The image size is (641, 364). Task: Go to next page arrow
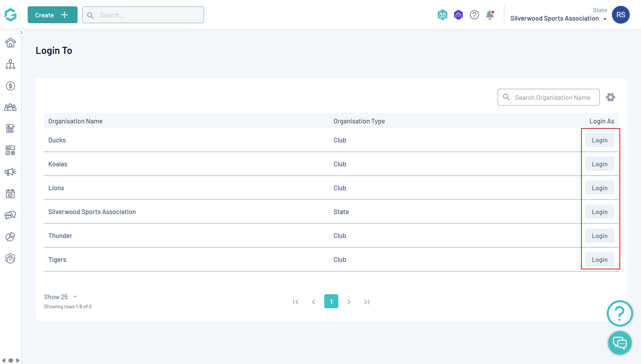point(349,302)
